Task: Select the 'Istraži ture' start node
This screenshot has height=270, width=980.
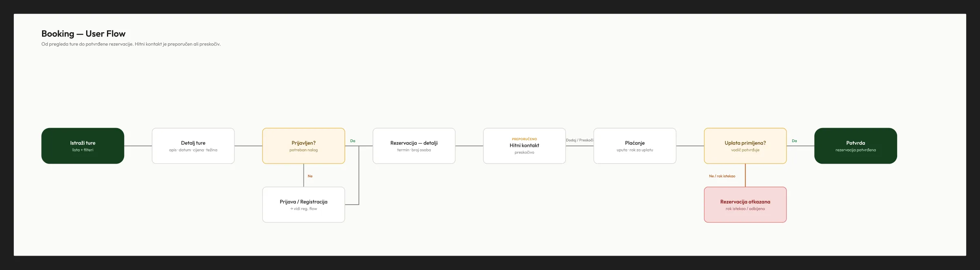Action: pos(82,146)
